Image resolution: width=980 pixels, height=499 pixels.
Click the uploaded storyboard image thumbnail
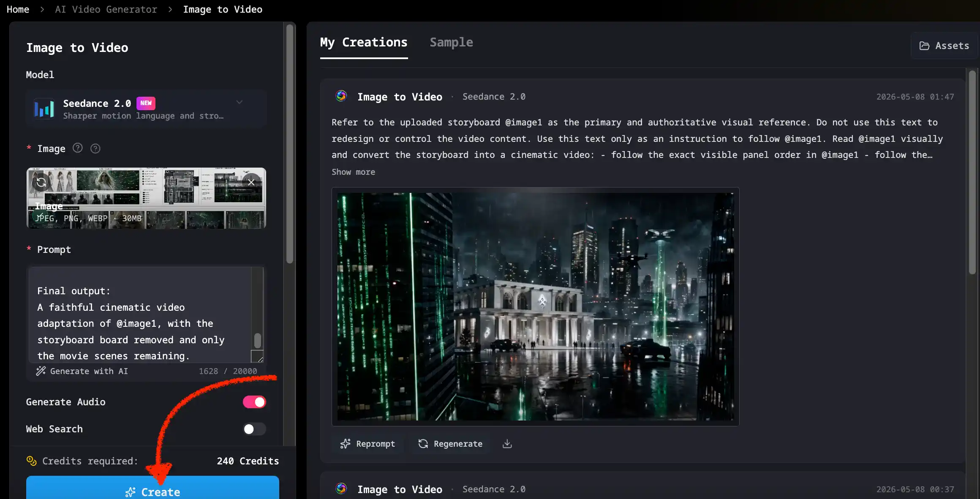coord(146,198)
